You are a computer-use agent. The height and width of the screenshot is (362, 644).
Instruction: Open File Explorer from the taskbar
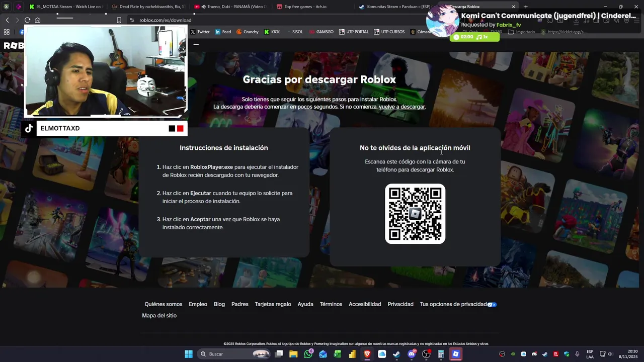tap(293, 354)
